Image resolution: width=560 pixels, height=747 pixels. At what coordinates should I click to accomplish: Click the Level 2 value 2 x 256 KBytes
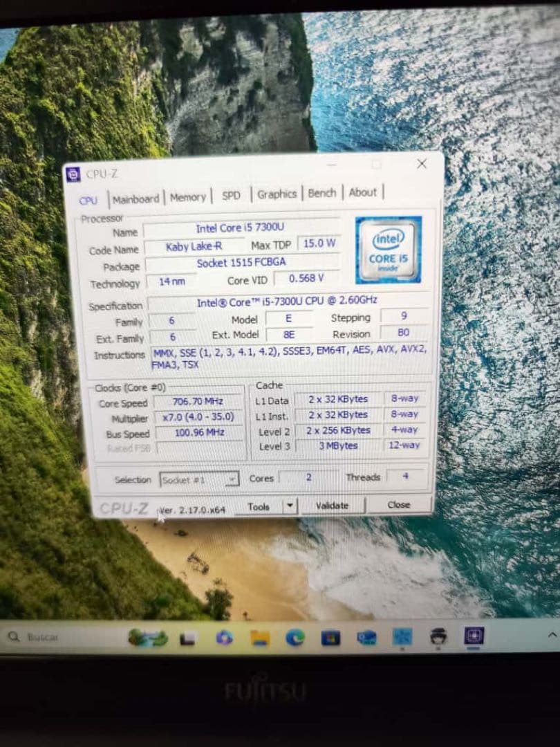339,430
